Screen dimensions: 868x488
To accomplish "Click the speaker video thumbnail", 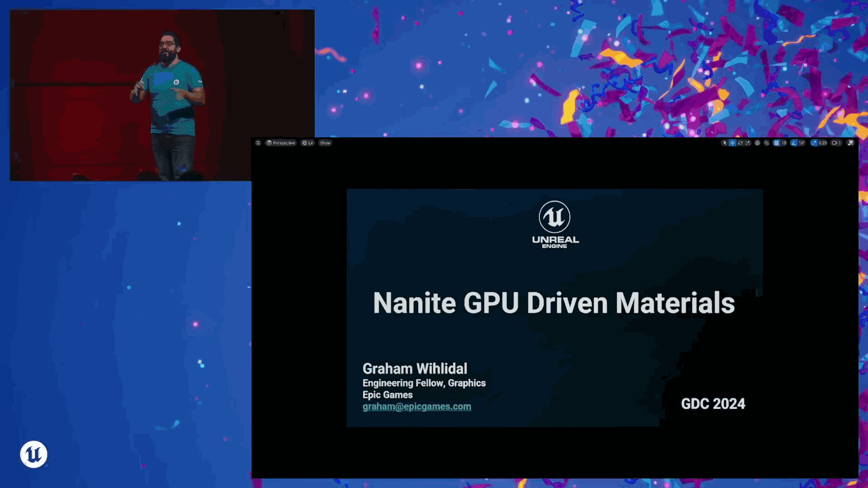I will click(162, 95).
